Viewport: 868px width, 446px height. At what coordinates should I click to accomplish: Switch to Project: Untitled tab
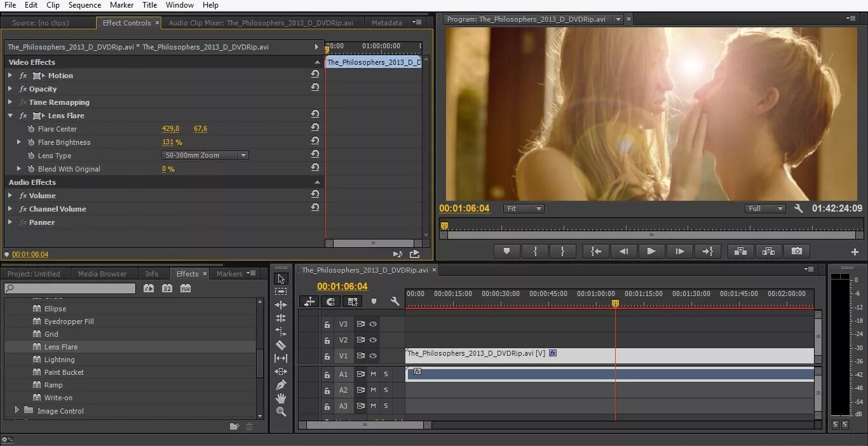(34, 274)
